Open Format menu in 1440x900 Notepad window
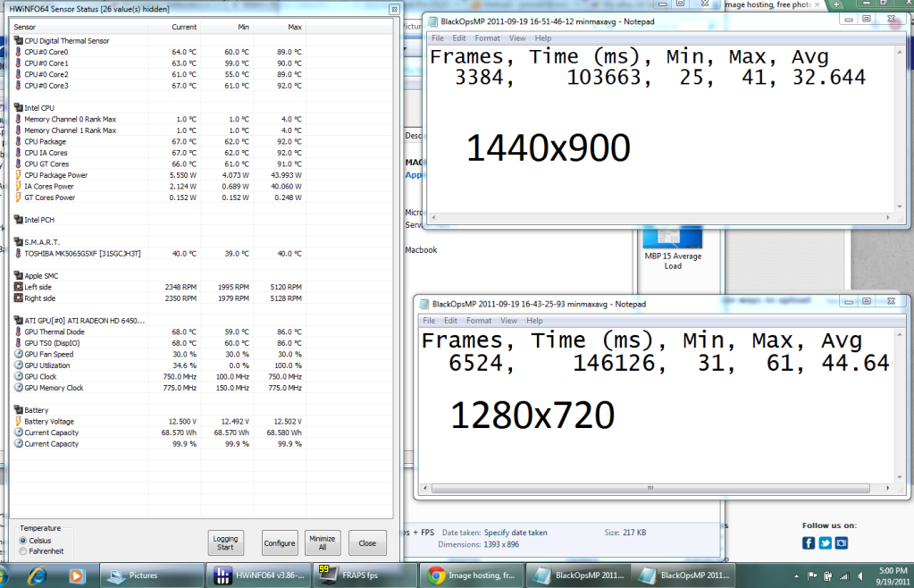This screenshot has height=588, width=914. tap(487, 38)
